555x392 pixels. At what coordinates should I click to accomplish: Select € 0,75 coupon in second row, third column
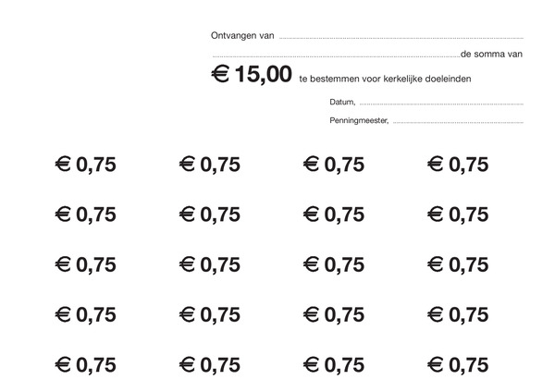(x=334, y=214)
